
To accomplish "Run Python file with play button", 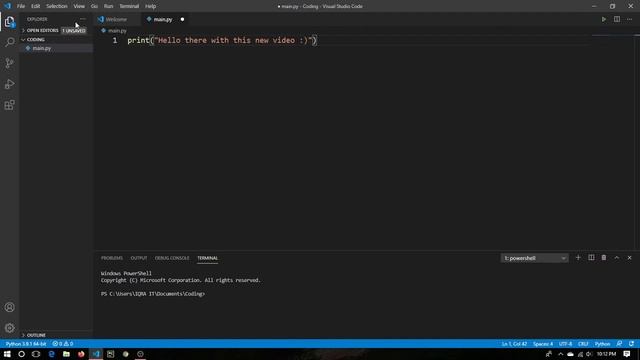I will click(604, 19).
